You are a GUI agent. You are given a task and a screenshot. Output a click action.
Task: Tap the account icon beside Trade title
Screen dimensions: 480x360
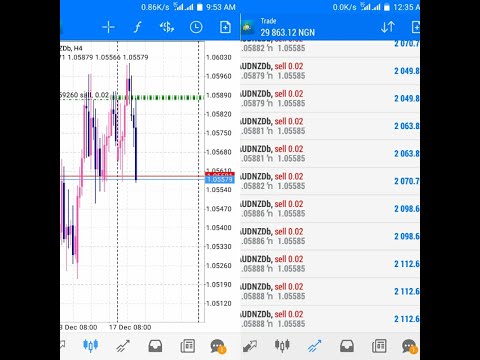(247, 28)
